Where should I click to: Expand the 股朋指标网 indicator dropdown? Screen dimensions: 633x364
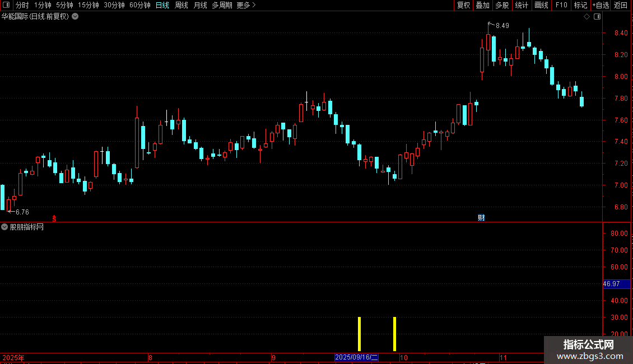click(x=4, y=227)
